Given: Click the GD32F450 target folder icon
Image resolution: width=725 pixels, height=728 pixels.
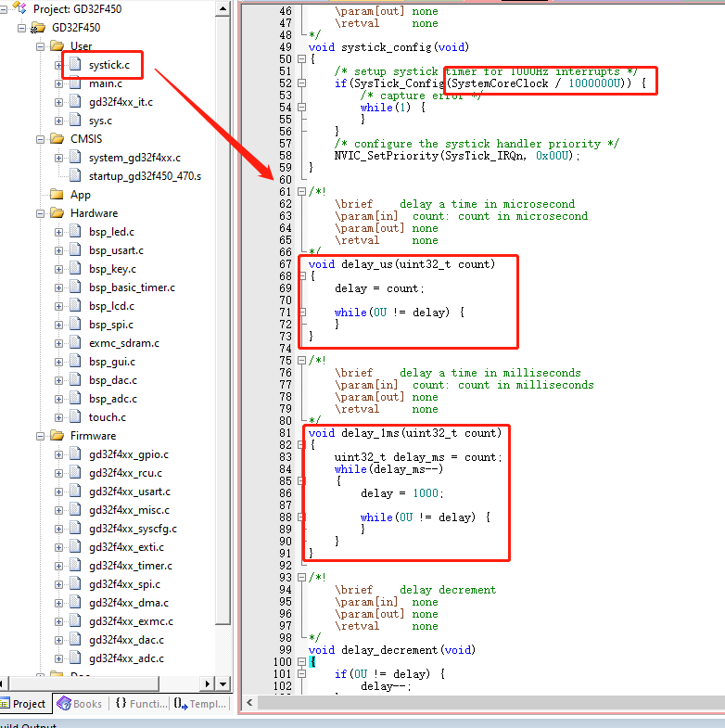Looking at the screenshot, I should (38, 28).
